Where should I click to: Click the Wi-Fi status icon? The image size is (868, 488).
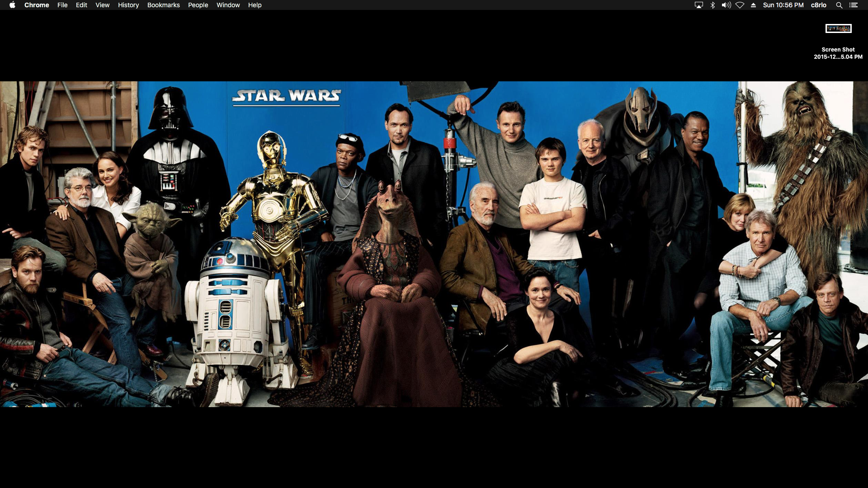pyautogui.click(x=740, y=5)
